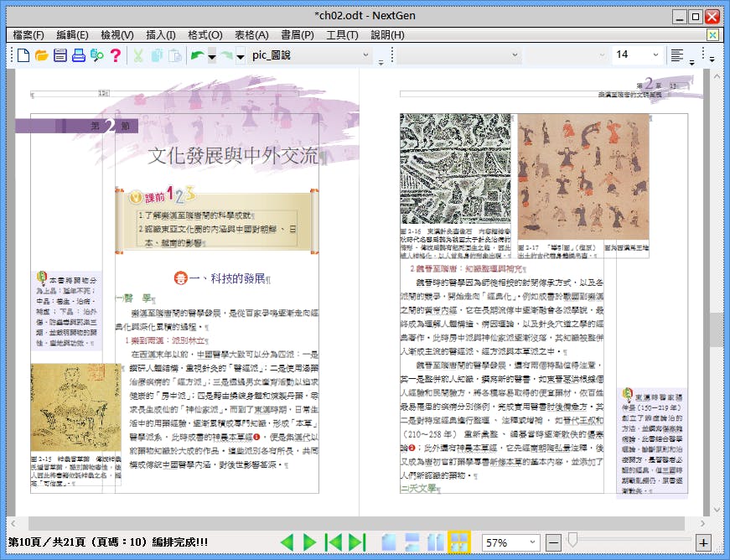This screenshot has height=560, width=730.
Task: Open the Help function
Action: (x=115, y=55)
